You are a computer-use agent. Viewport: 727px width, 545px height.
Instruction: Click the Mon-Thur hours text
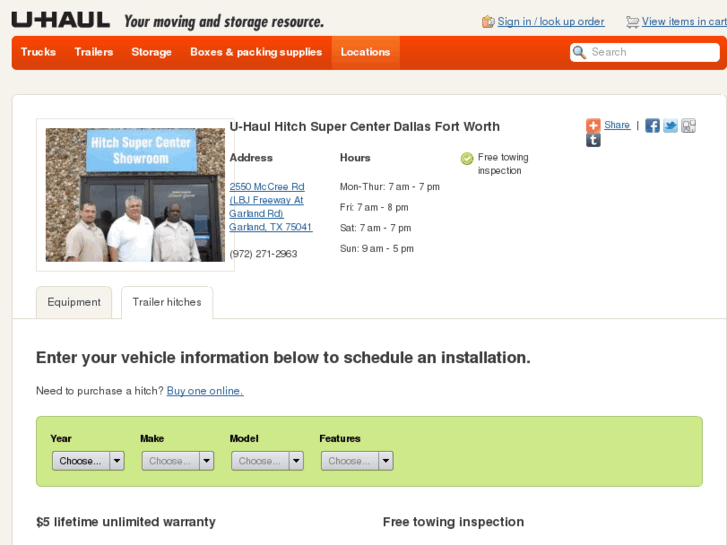[x=389, y=187]
